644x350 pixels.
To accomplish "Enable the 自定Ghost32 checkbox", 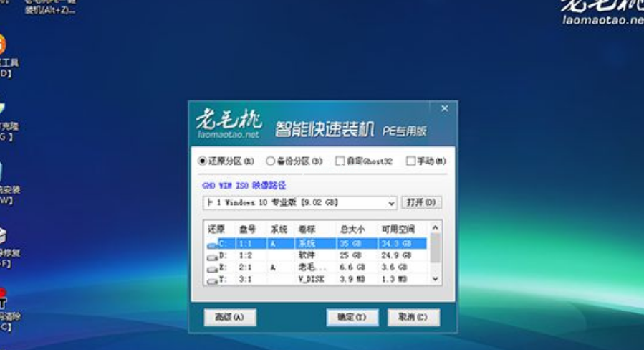I will (340, 161).
